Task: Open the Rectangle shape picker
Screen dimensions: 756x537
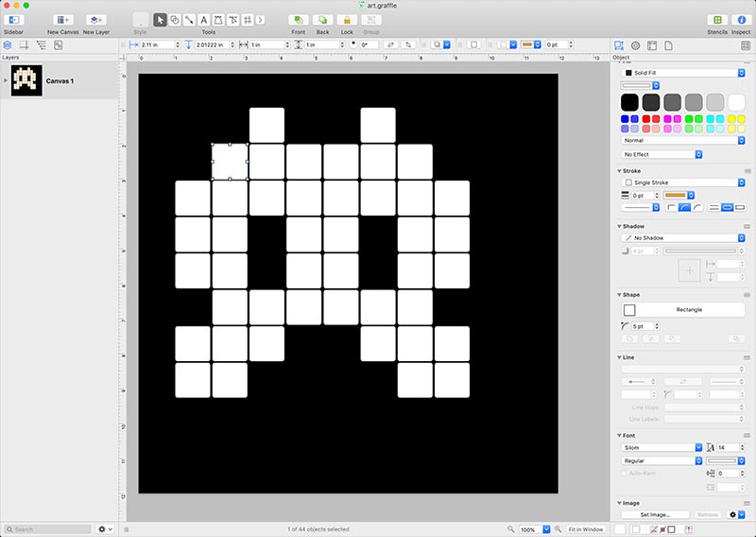Action: point(682,310)
